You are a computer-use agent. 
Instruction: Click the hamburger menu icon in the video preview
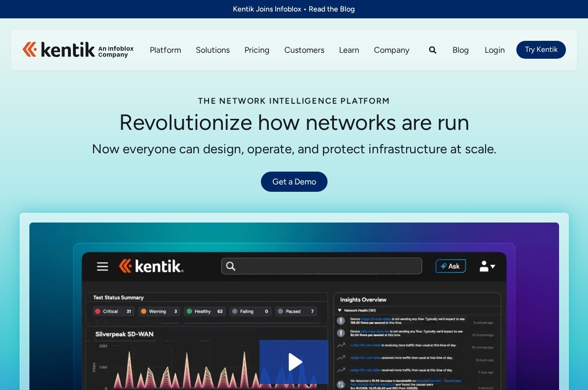tap(102, 266)
